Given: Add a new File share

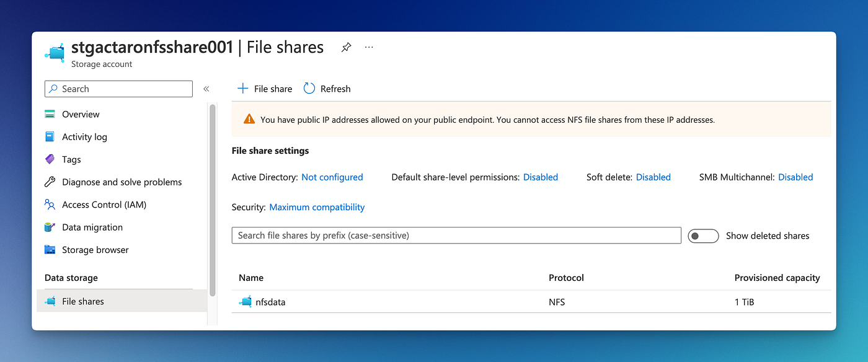Looking at the screenshot, I should (x=265, y=89).
